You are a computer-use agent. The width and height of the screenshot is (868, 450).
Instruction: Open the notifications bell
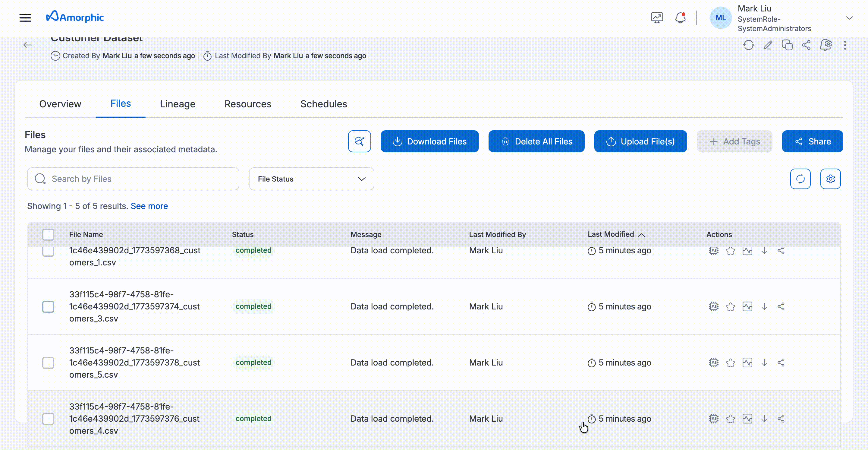(x=680, y=17)
